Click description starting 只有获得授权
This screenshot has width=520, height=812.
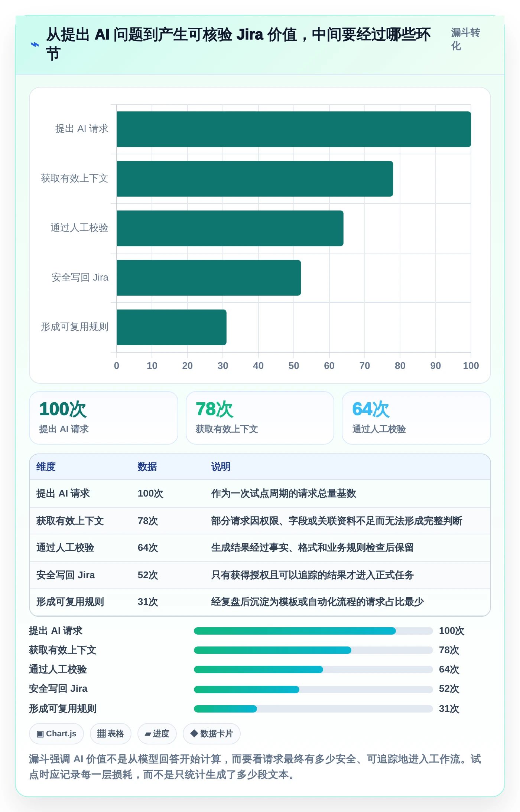312,575
